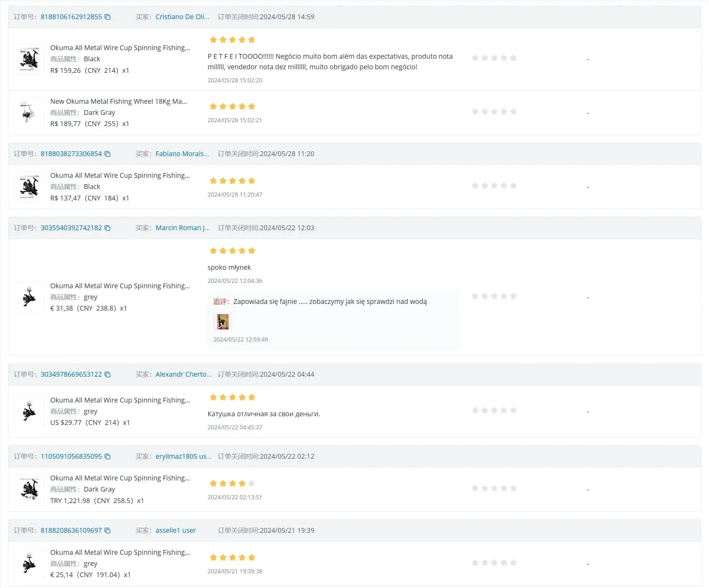
Task: Copy order number 3034978669653122
Action: (x=107, y=374)
